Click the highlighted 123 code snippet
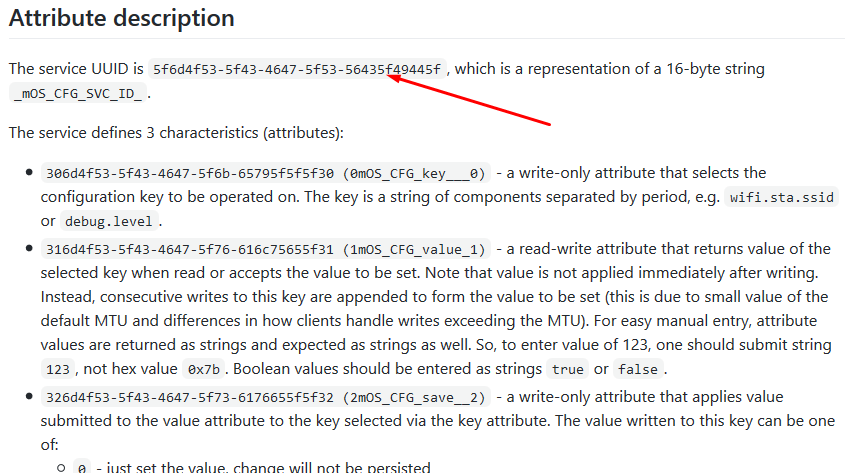Image resolution: width=845 pixels, height=473 pixels. click(x=59, y=369)
